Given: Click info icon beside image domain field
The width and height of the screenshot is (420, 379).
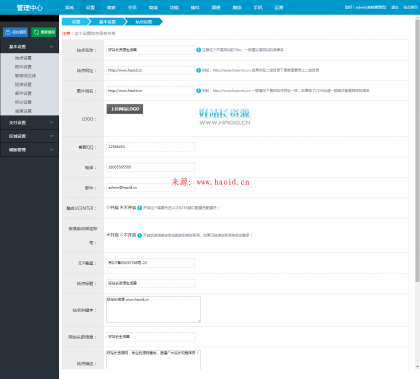Looking at the screenshot, I should point(199,91).
